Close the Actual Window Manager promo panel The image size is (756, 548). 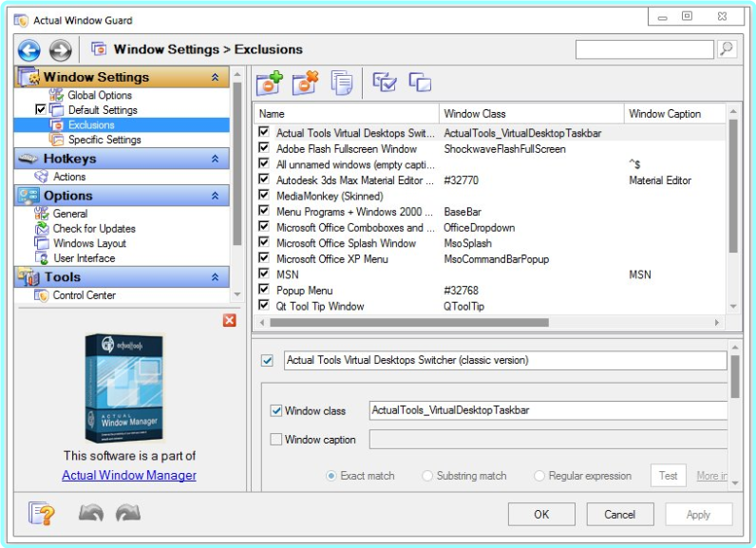230,320
